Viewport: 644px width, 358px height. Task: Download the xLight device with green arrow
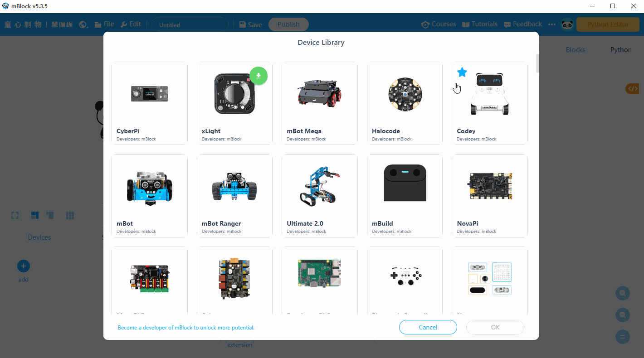coord(259,76)
